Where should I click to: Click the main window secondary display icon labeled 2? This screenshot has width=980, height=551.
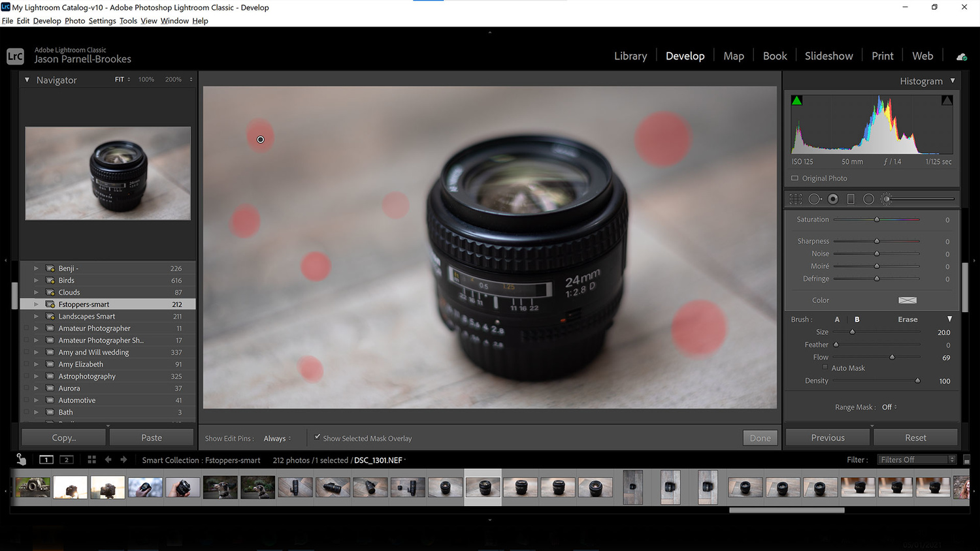click(x=65, y=459)
